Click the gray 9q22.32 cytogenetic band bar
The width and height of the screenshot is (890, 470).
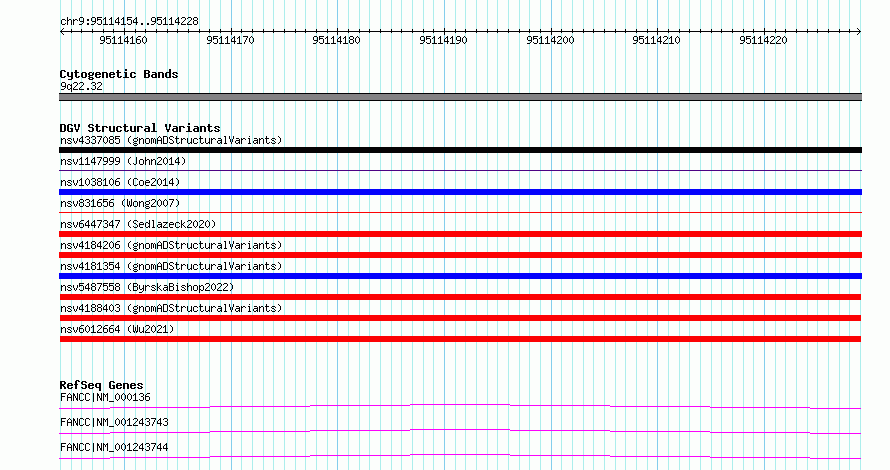pyautogui.click(x=460, y=97)
